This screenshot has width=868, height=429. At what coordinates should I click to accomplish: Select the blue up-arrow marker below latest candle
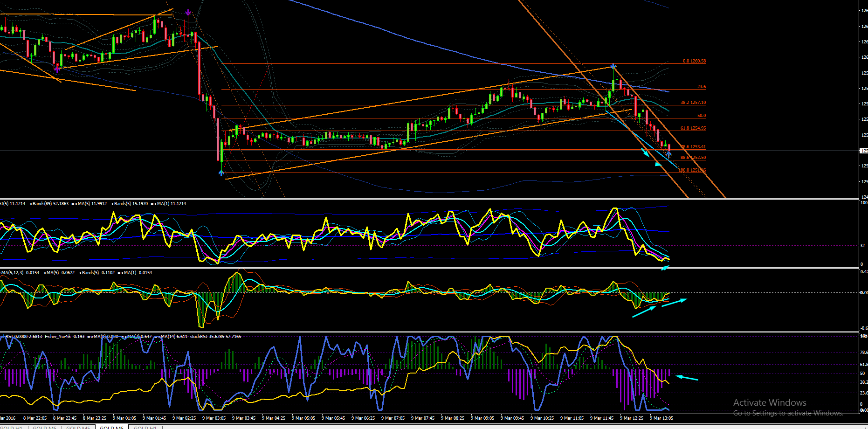tap(669, 153)
